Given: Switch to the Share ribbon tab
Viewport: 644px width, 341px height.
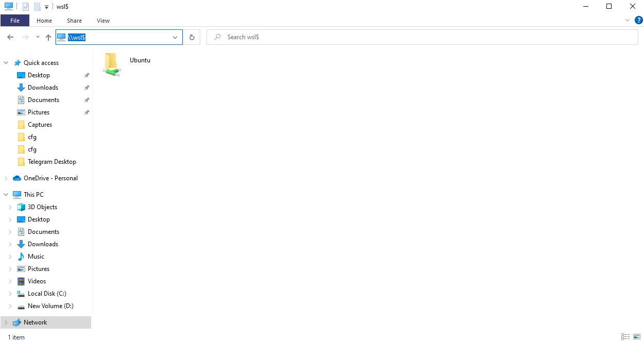Looking at the screenshot, I should click(x=74, y=21).
